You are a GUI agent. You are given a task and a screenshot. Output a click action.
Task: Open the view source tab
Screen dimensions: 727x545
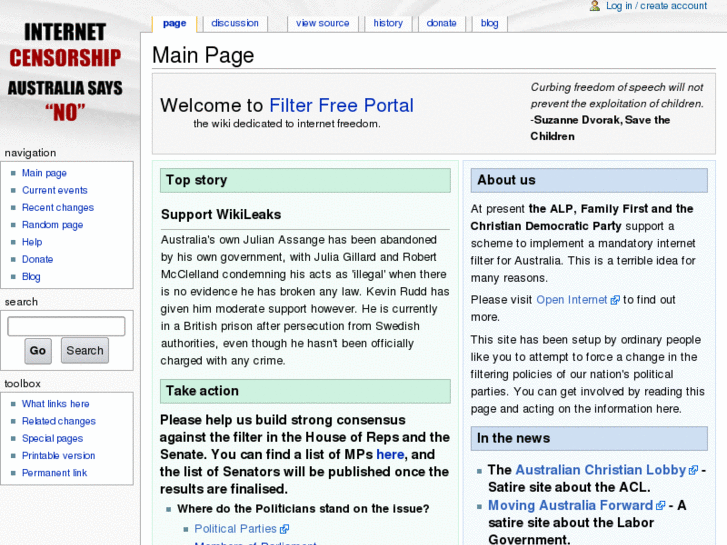(323, 23)
